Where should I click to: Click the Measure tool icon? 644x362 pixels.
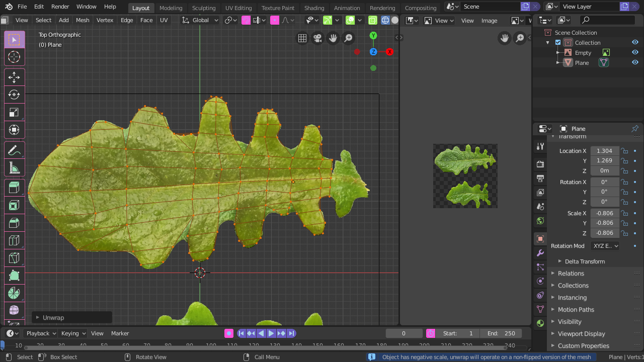pos(14,168)
